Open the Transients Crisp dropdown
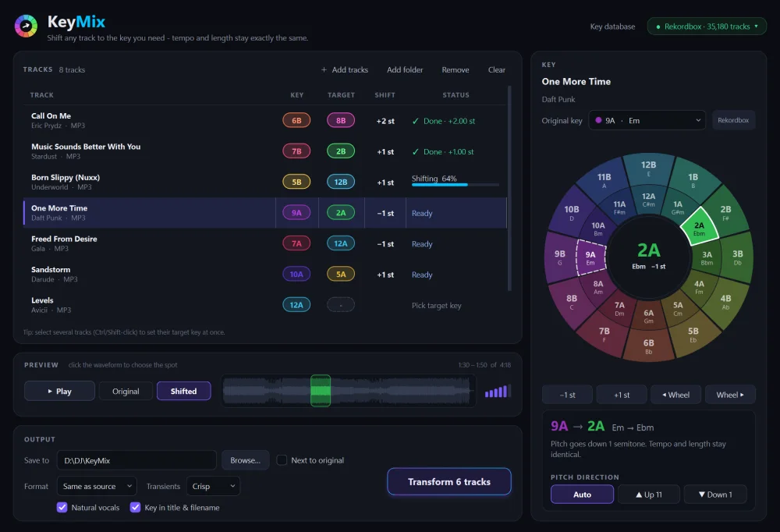Viewport: 780px width, 532px height. (213, 486)
